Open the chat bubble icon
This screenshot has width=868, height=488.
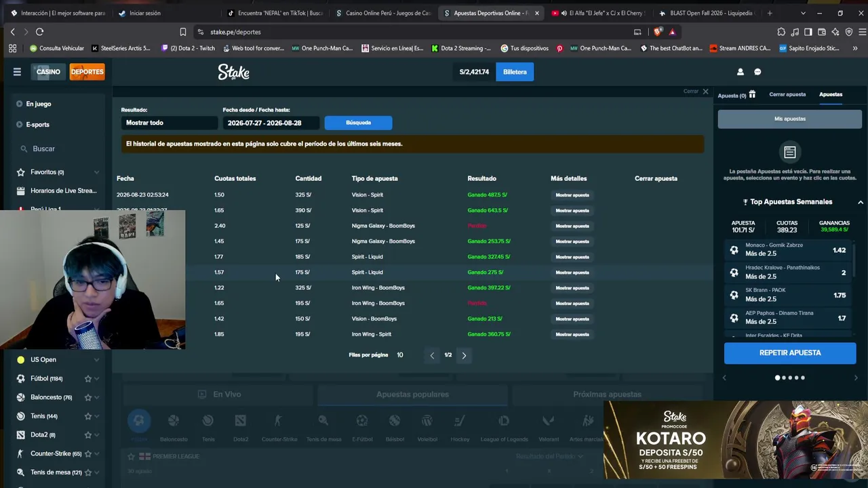pyautogui.click(x=757, y=72)
